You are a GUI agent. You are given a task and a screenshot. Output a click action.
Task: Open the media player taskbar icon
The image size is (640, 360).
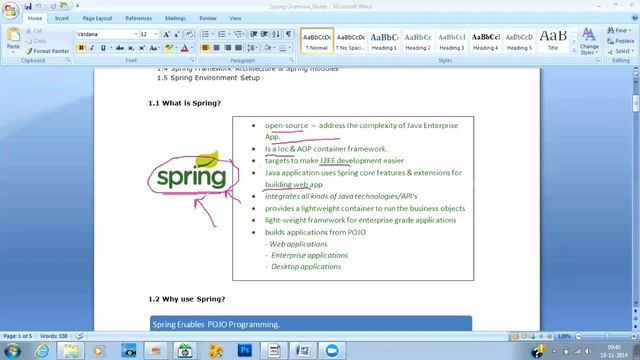(x=98, y=351)
